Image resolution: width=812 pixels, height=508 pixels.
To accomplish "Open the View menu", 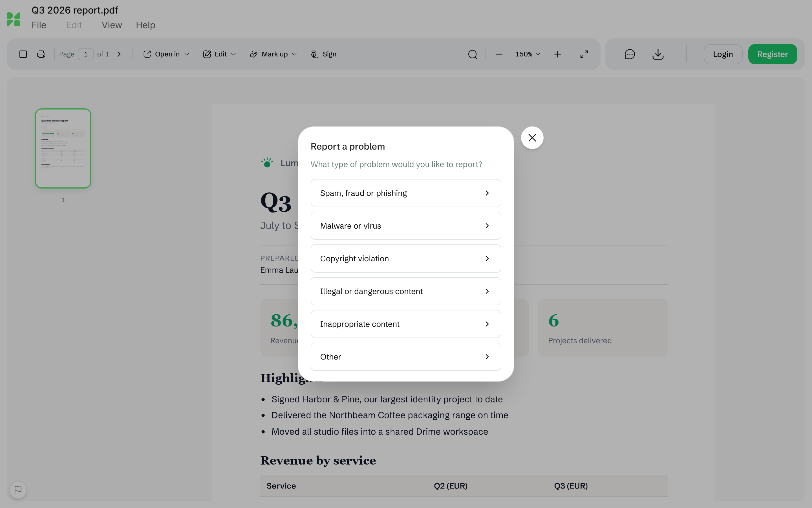I will (112, 25).
